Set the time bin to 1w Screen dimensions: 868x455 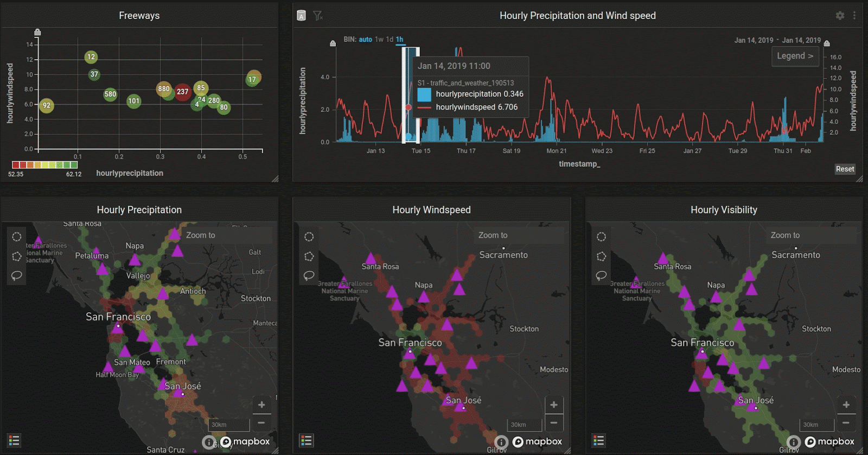click(379, 40)
